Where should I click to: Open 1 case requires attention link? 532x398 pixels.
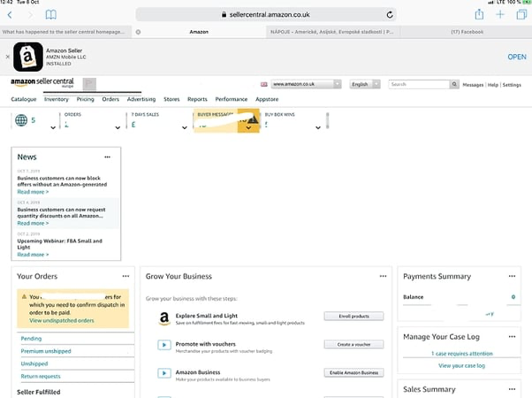point(462,354)
